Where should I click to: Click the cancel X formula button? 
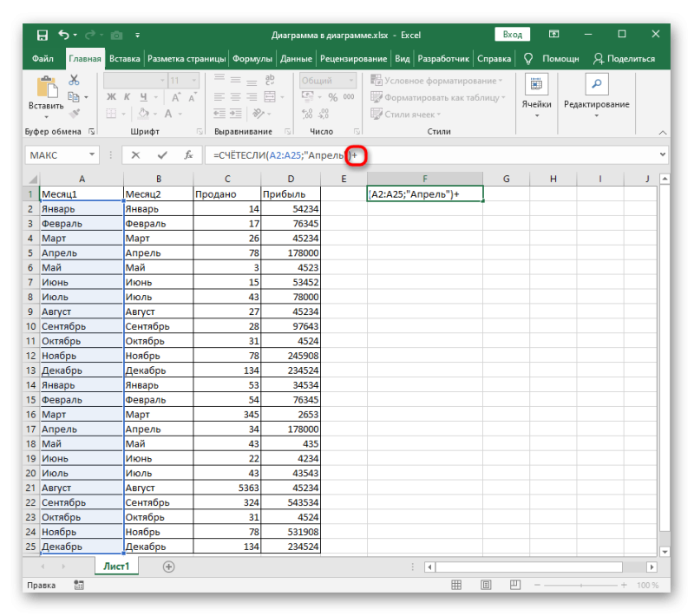[135, 155]
